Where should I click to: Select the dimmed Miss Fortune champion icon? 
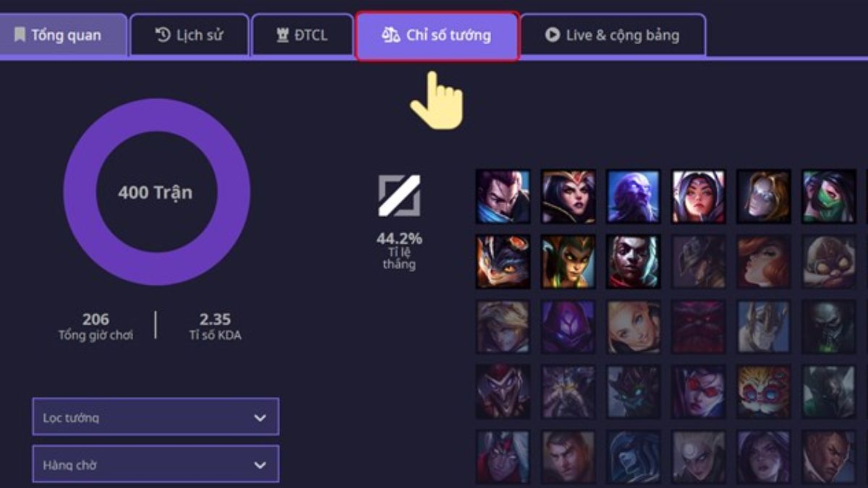(x=763, y=262)
